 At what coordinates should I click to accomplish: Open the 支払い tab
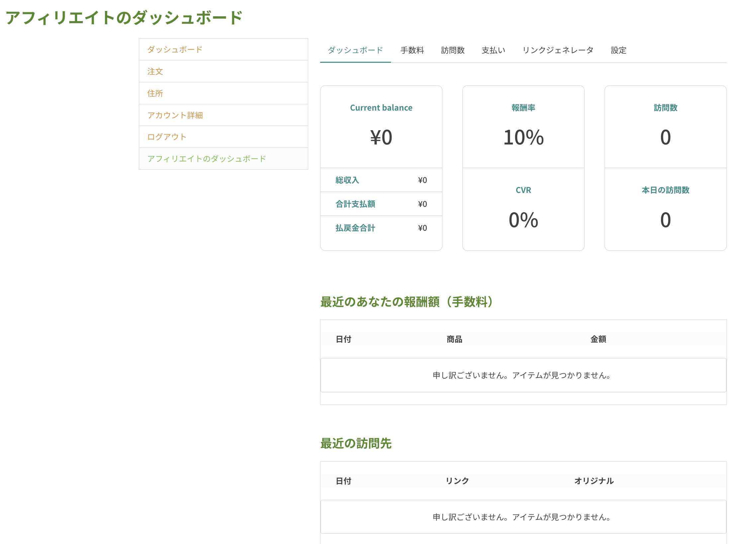point(493,50)
